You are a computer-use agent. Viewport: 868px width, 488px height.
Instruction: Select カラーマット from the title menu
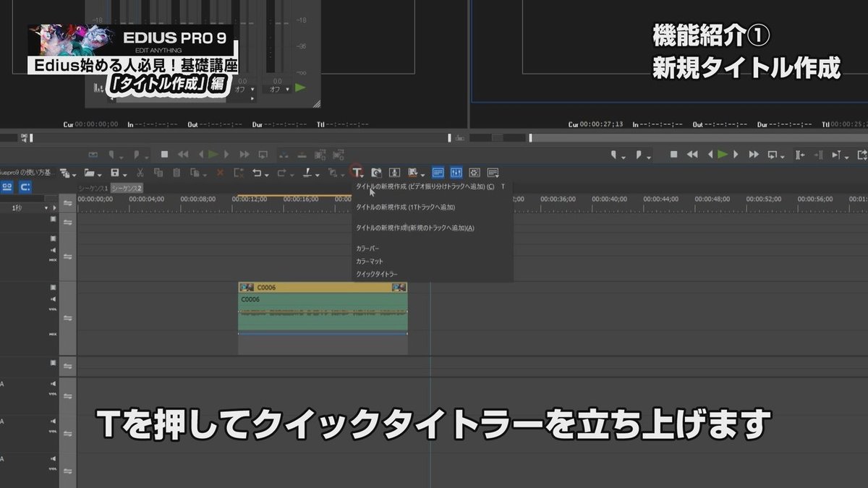(370, 261)
